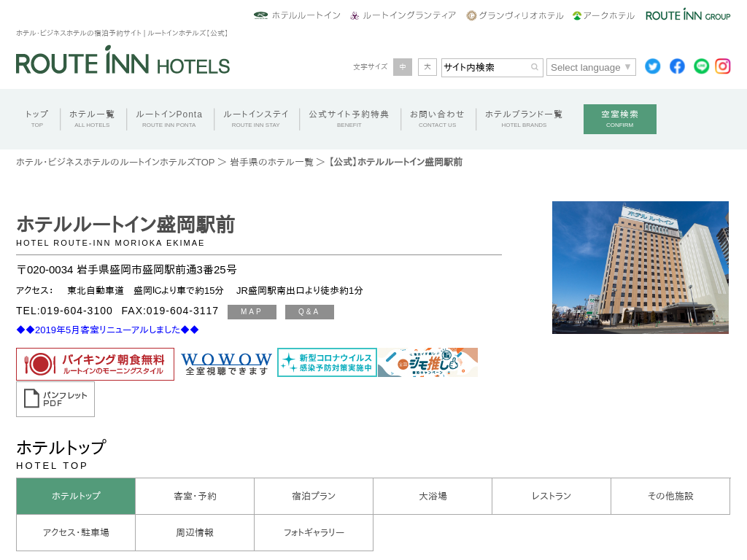Screen dimensions: 747x560
Task: Click the FAX:019-604-3117 text
Action: click(170, 311)
